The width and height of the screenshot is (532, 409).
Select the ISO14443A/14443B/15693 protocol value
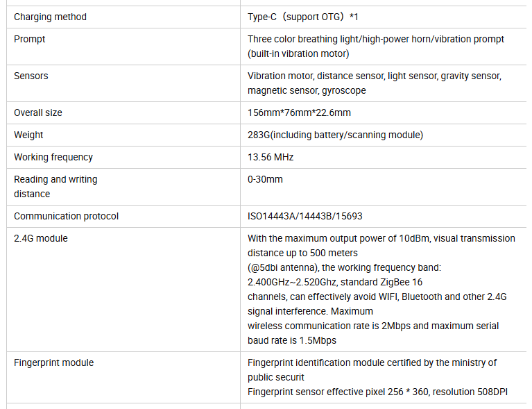(x=305, y=217)
